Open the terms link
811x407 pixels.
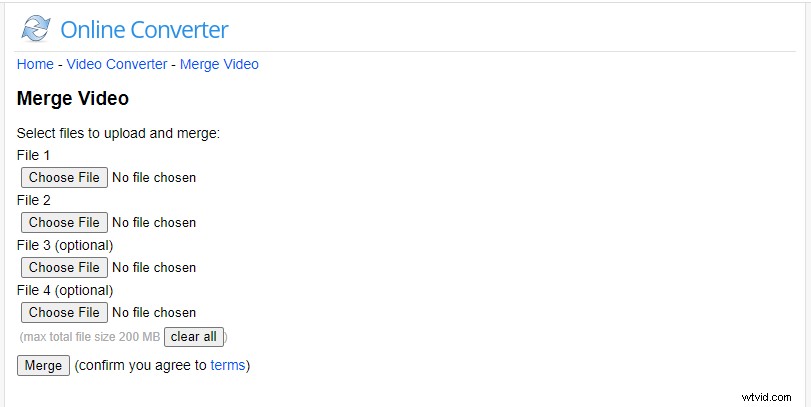click(228, 365)
